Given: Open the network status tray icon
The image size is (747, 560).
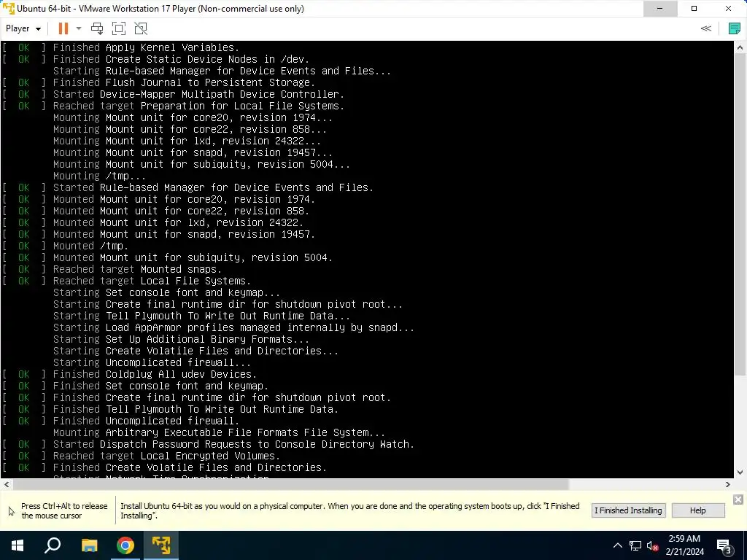Looking at the screenshot, I should click(x=635, y=545).
